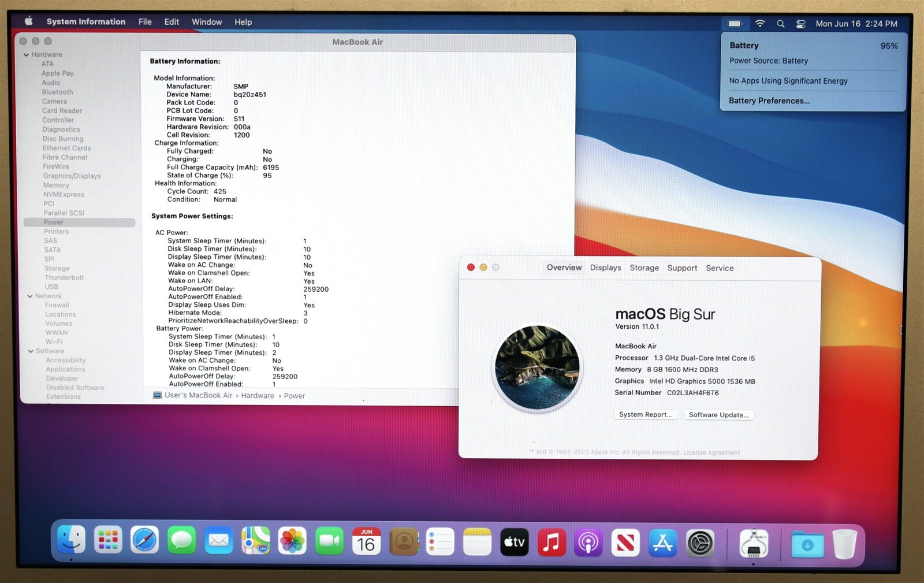The image size is (924, 583).
Task: Open the Help menu
Action: click(243, 22)
